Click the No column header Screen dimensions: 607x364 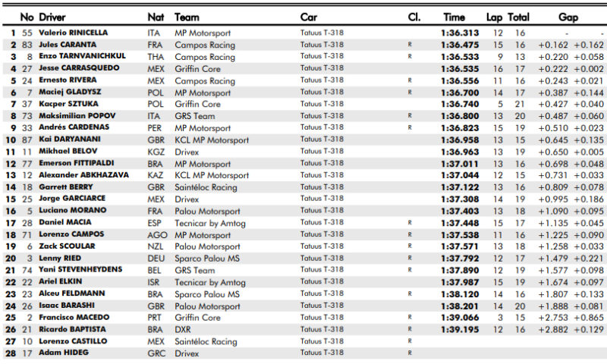27,17
